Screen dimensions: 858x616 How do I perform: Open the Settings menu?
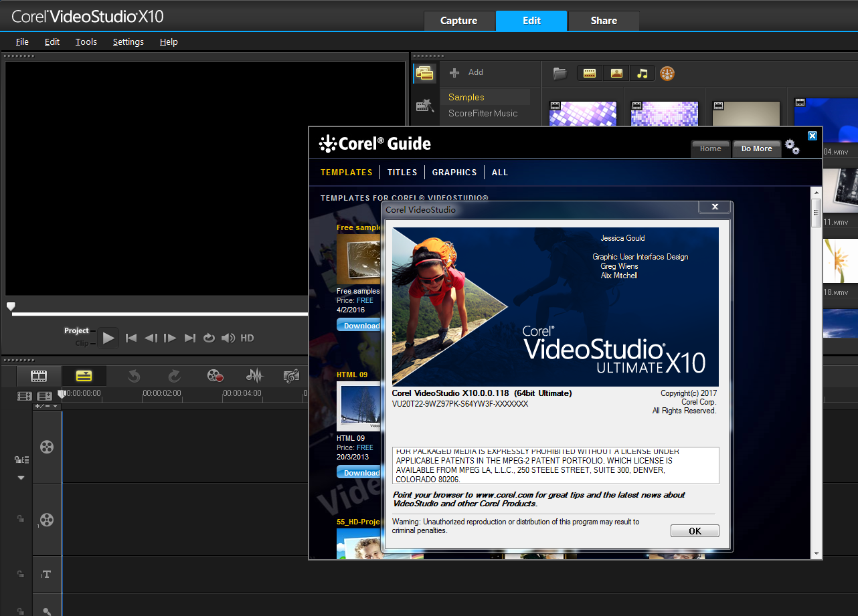[128, 41]
